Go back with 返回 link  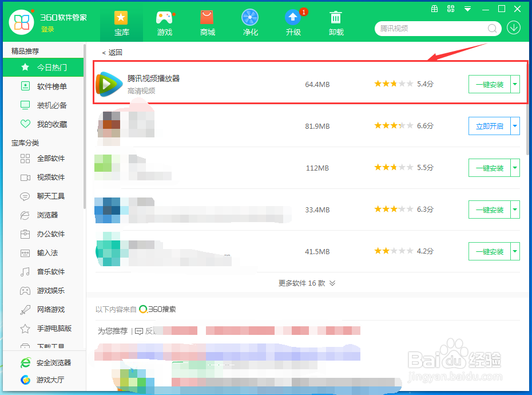tap(112, 52)
